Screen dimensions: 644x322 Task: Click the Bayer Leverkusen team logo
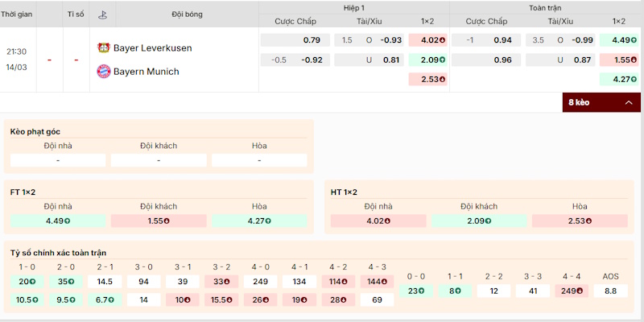coord(103,47)
